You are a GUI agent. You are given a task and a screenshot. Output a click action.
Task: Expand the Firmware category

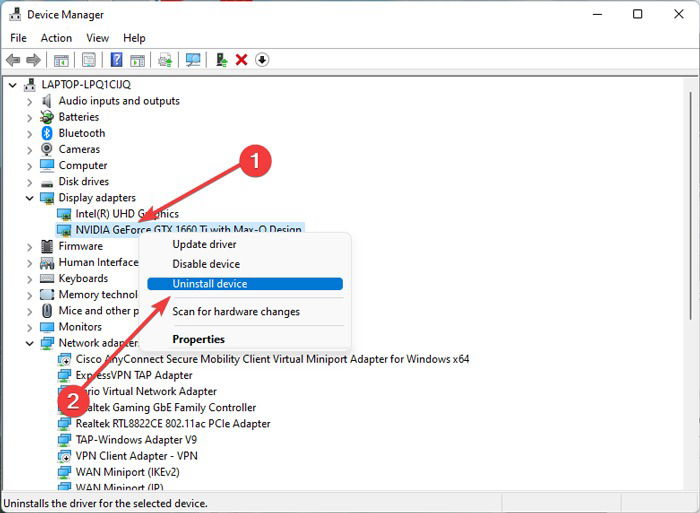(x=29, y=247)
